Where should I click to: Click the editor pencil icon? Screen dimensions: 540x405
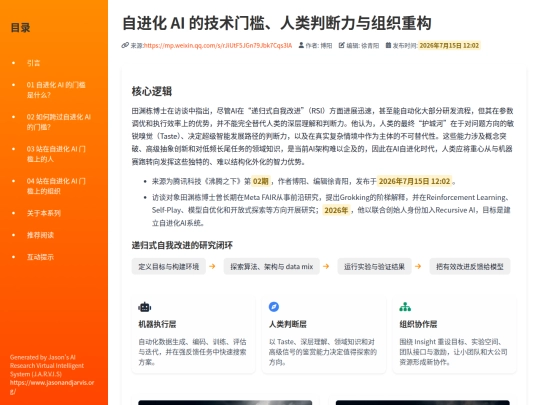(341, 45)
